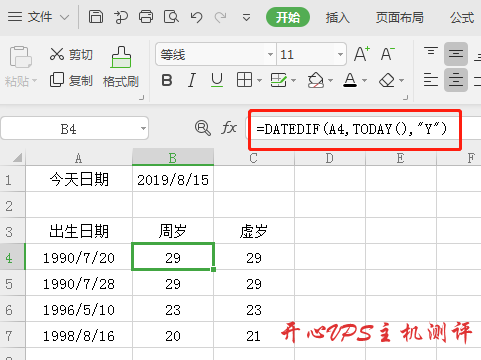Click the Name Box showing B4
Image resolution: width=481 pixels, height=360 pixels.
point(69,128)
